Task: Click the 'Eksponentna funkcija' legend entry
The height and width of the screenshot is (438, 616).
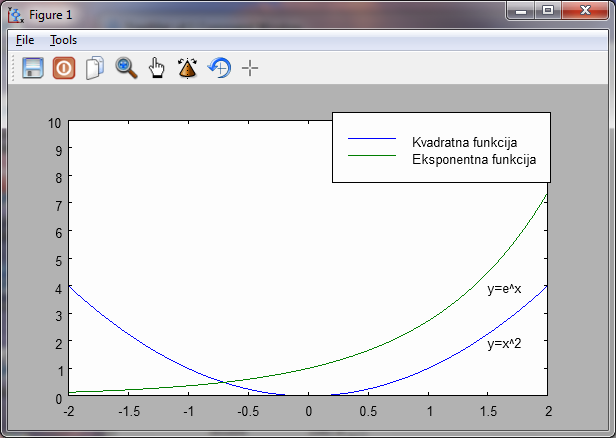Action: (474, 159)
